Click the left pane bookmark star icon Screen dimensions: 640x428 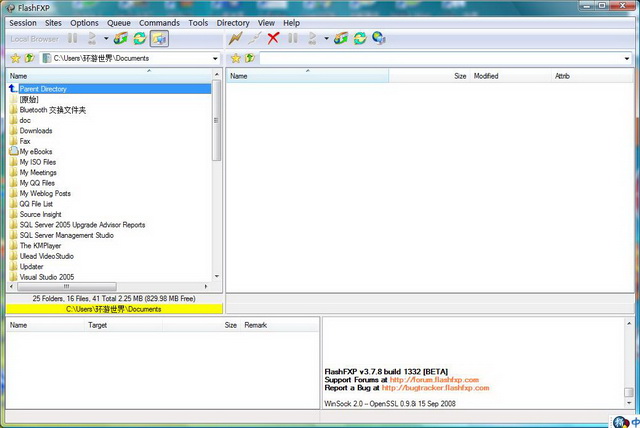[x=16, y=58]
